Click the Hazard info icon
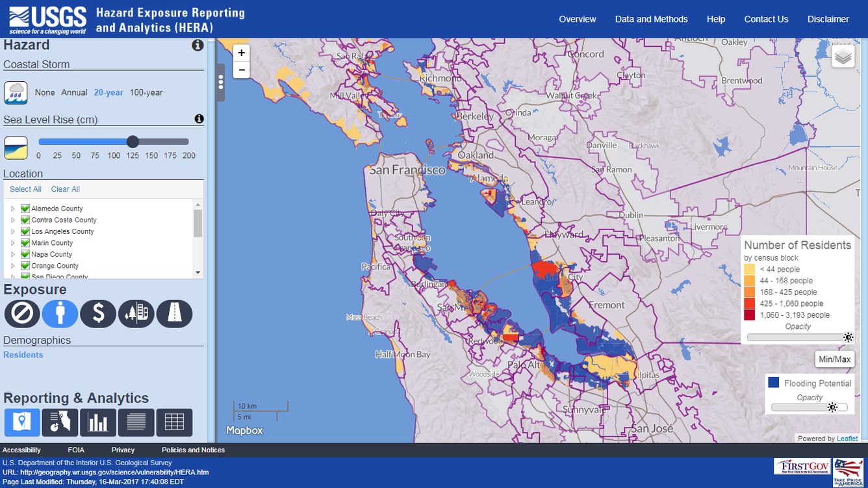Screen dimensions: 868x488 point(198,45)
